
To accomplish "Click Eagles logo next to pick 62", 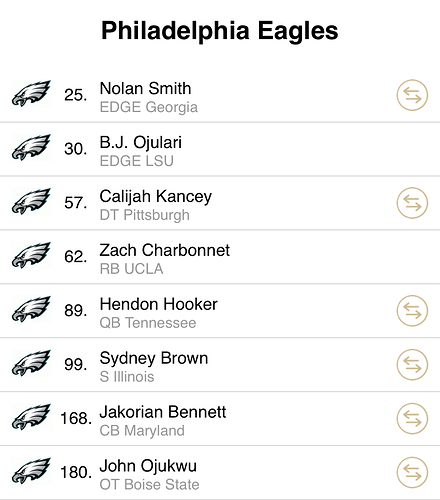I will pyautogui.click(x=31, y=256).
